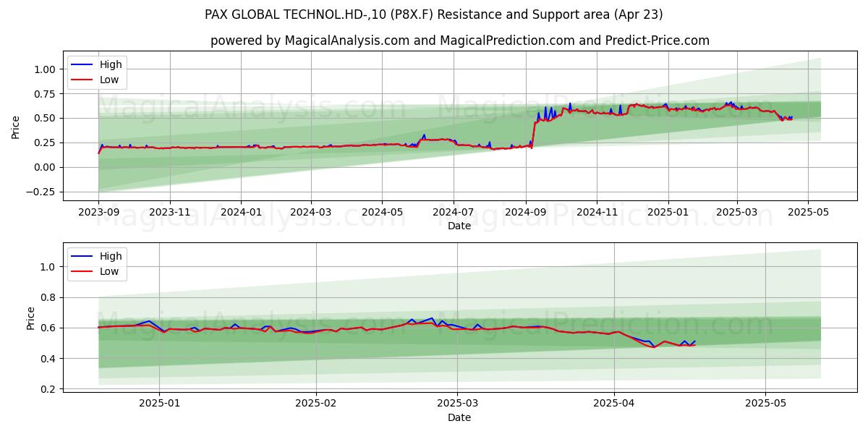Click the '0.75' price tick on top chart
The height and width of the screenshot is (434, 868).
pos(45,94)
